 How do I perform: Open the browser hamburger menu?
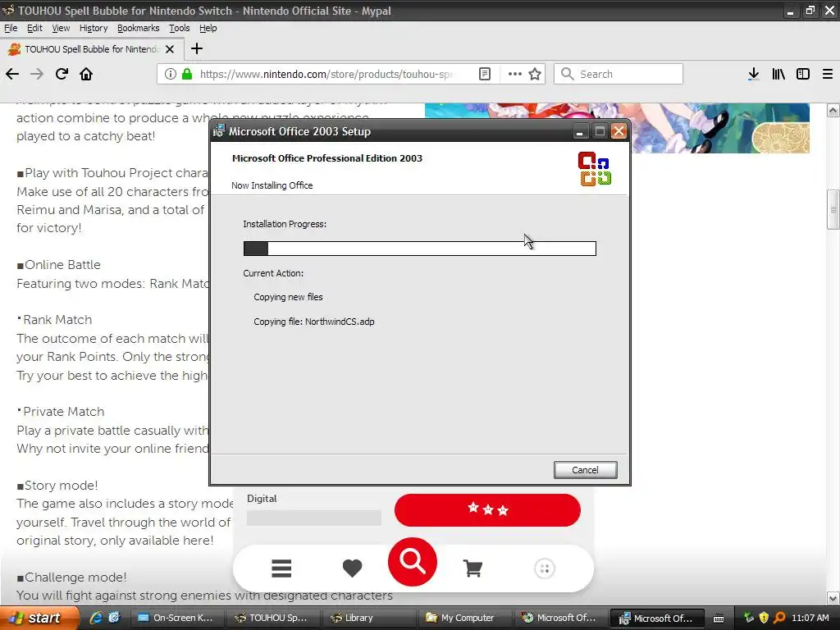[827, 74]
